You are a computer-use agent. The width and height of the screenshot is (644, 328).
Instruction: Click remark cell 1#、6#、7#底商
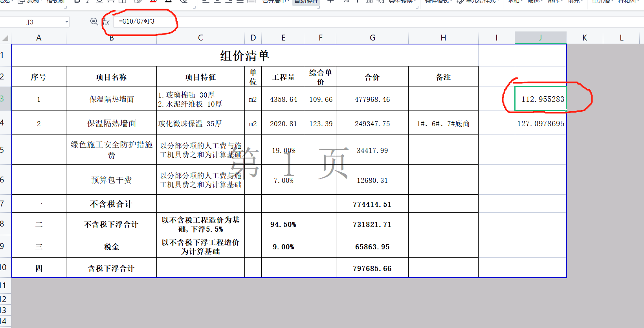(443, 123)
